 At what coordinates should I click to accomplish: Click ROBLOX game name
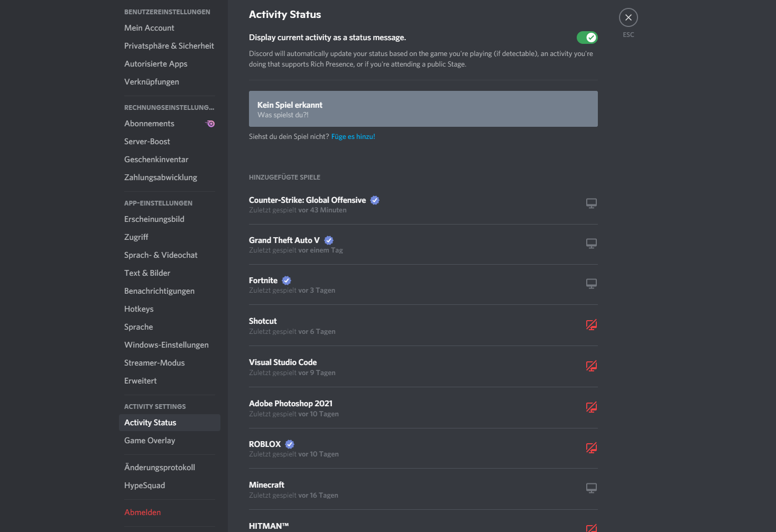point(265,444)
